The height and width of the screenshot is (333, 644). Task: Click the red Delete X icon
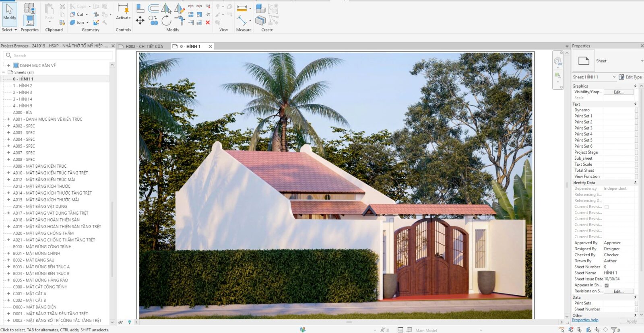pos(208,23)
